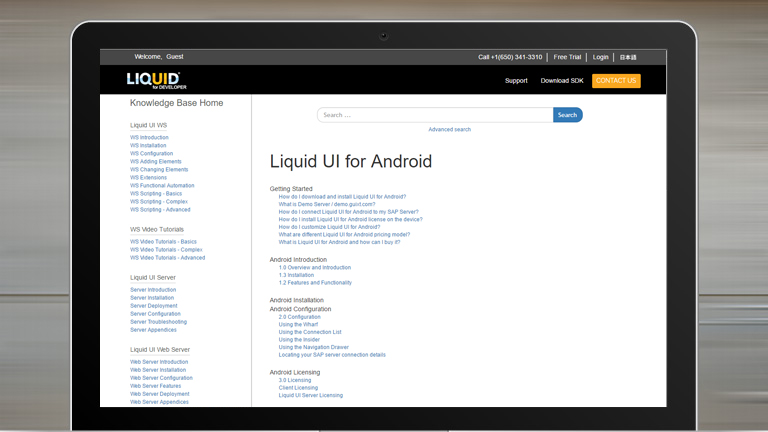
Task: Open the Support menu item
Action: pyautogui.click(x=516, y=81)
